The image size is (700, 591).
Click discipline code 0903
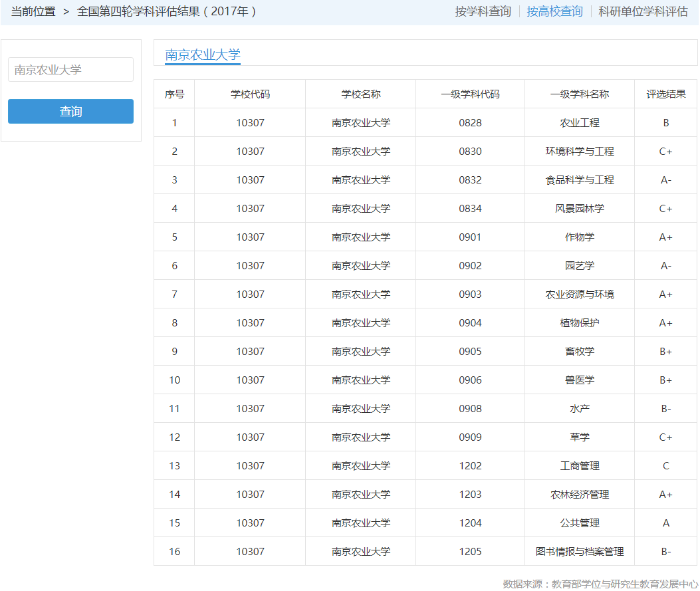(x=470, y=294)
